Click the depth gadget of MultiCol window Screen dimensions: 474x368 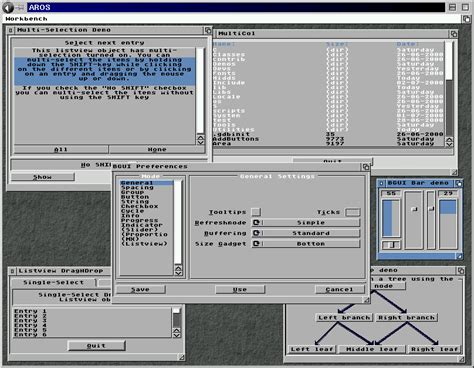point(454,34)
